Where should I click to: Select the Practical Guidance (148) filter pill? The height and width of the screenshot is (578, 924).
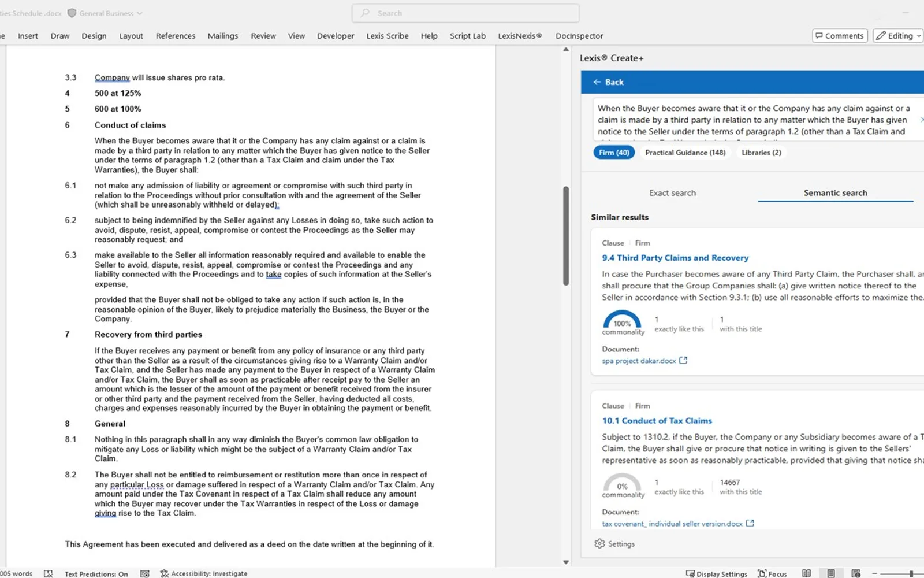coord(685,153)
